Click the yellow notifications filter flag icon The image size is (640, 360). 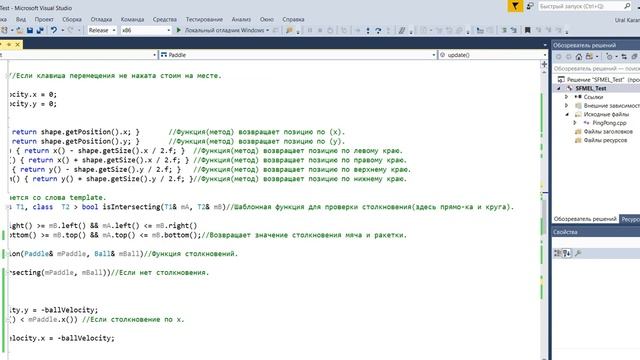click(x=515, y=6)
